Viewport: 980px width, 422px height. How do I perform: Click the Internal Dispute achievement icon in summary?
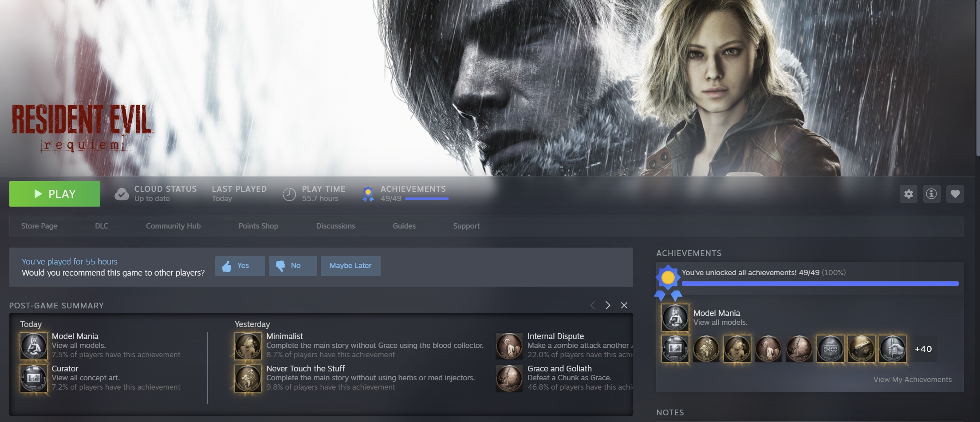(509, 346)
